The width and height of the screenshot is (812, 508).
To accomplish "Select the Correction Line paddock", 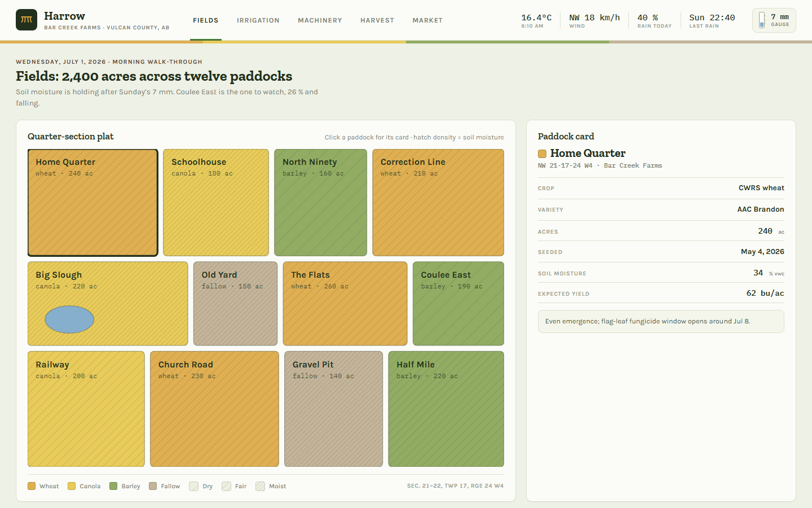I will coord(438,203).
